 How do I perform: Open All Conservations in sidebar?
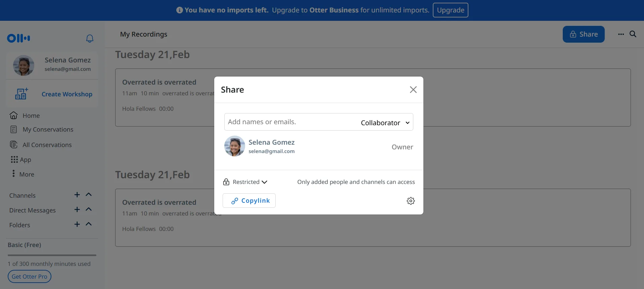point(47,145)
